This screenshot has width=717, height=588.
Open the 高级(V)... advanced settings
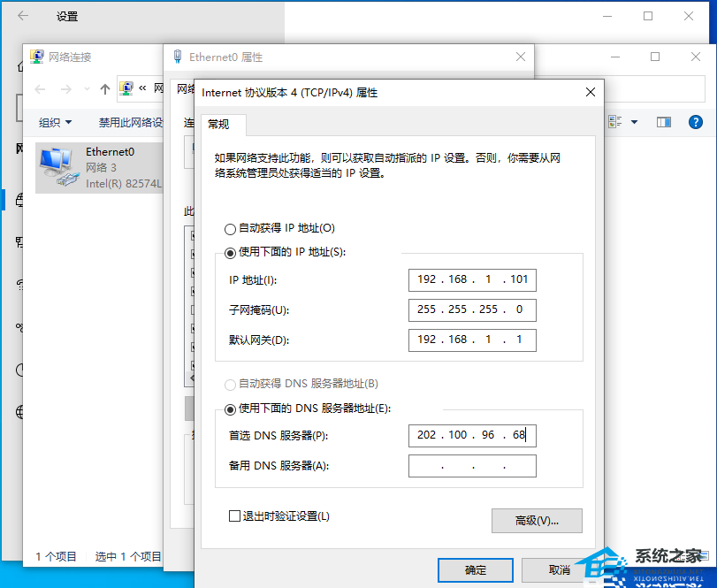537,521
